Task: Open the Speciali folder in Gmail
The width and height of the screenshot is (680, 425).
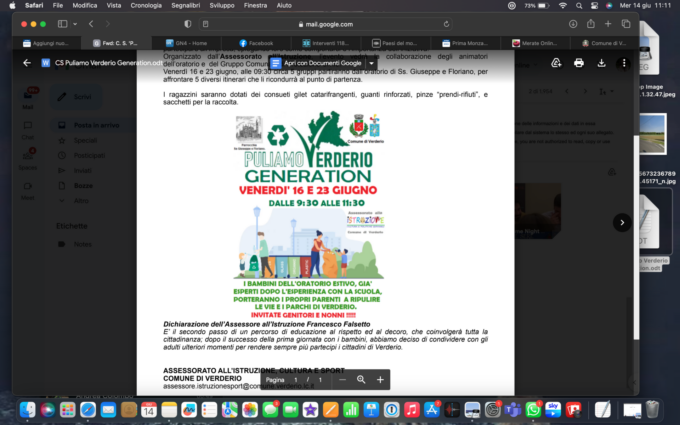Action: [85, 140]
